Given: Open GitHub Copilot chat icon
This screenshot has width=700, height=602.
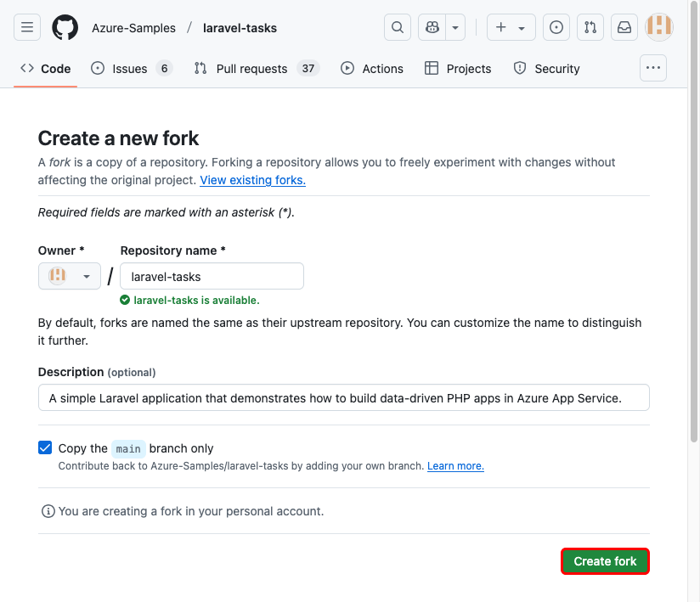Looking at the screenshot, I should (432, 27).
